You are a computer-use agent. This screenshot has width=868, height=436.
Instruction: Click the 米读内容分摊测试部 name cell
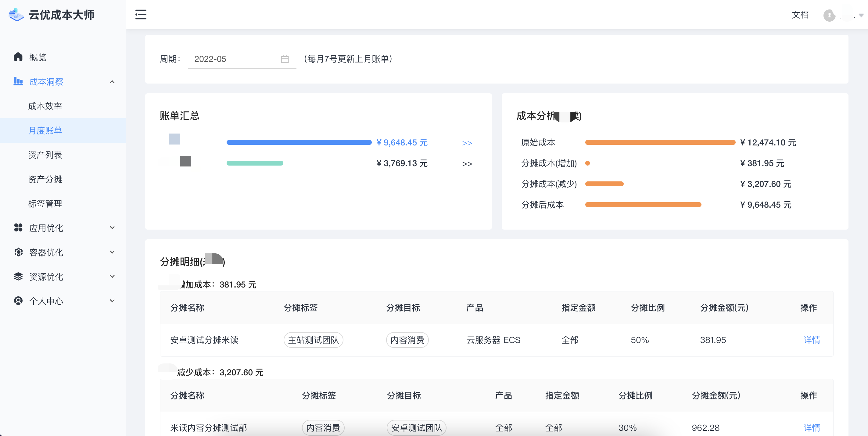point(209,427)
